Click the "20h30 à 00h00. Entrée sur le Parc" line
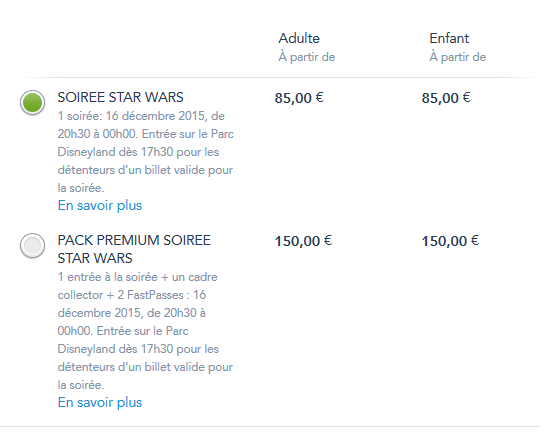This screenshot has width=544, height=446. tap(146, 134)
